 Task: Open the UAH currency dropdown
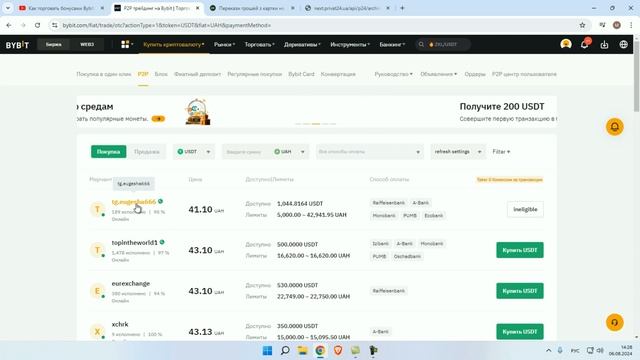point(289,152)
